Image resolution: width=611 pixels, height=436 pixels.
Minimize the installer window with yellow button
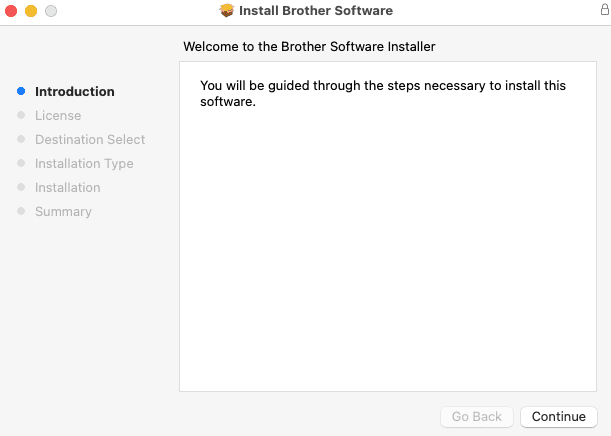coord(31,11)
